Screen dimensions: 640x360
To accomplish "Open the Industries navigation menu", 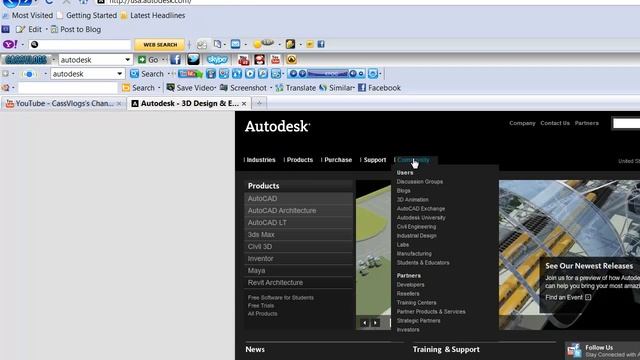I will 261,160.
